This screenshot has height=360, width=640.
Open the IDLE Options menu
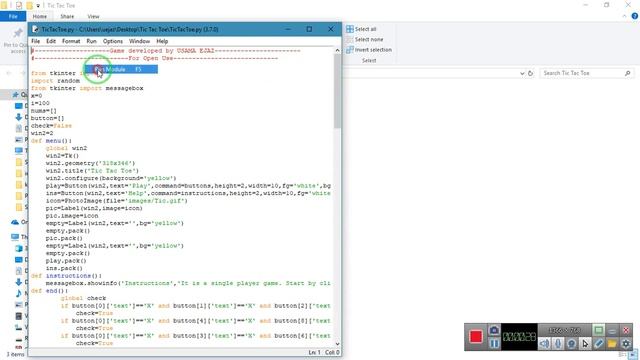click(113, 41)
